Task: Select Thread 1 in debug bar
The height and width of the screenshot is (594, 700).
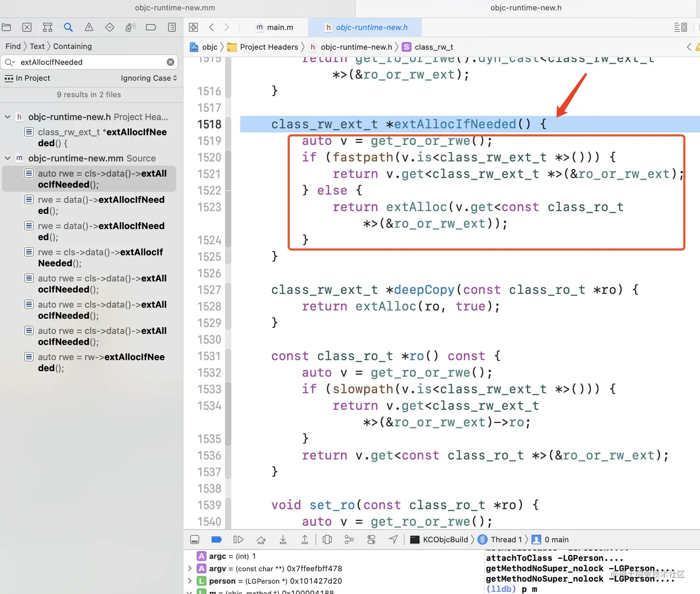Action: tap(500, 540)
